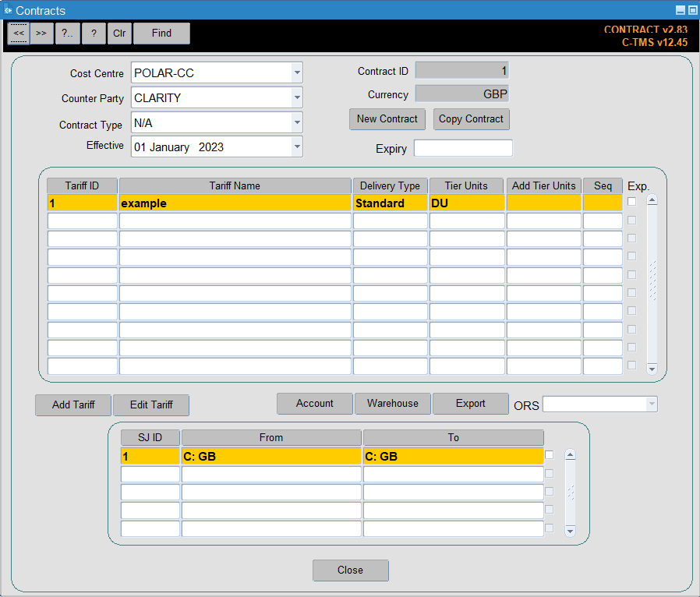
Task: Click tariff table scroll up arrow
Action: [x=652, y=200]
